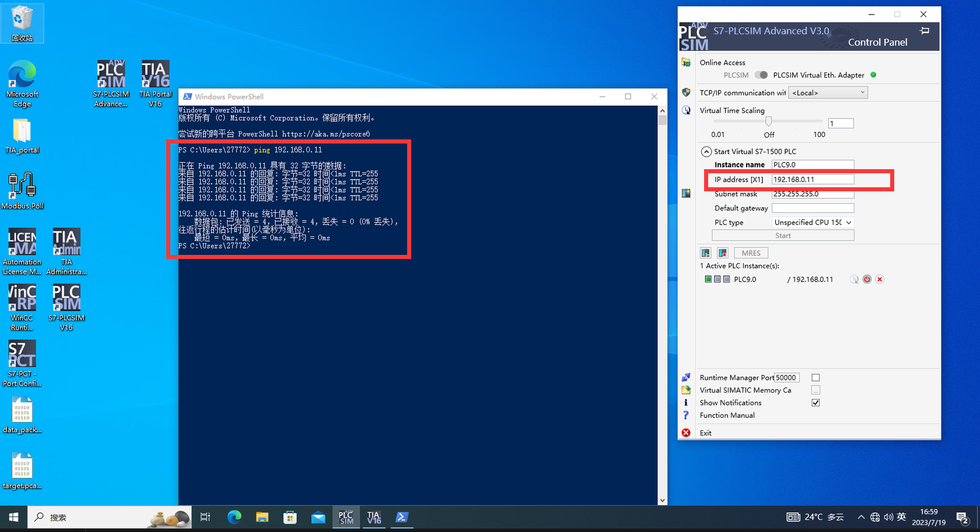Select the TIA_portal folder on the desktop

tap(22, 136)
